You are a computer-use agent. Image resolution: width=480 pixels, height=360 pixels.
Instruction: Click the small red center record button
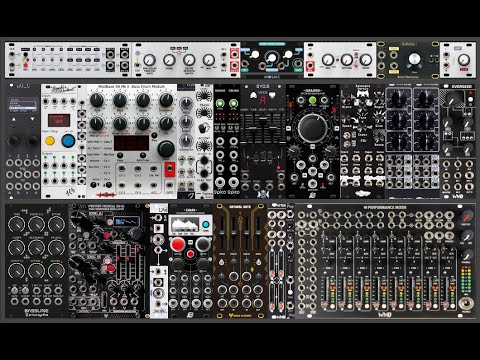[190, 254]
